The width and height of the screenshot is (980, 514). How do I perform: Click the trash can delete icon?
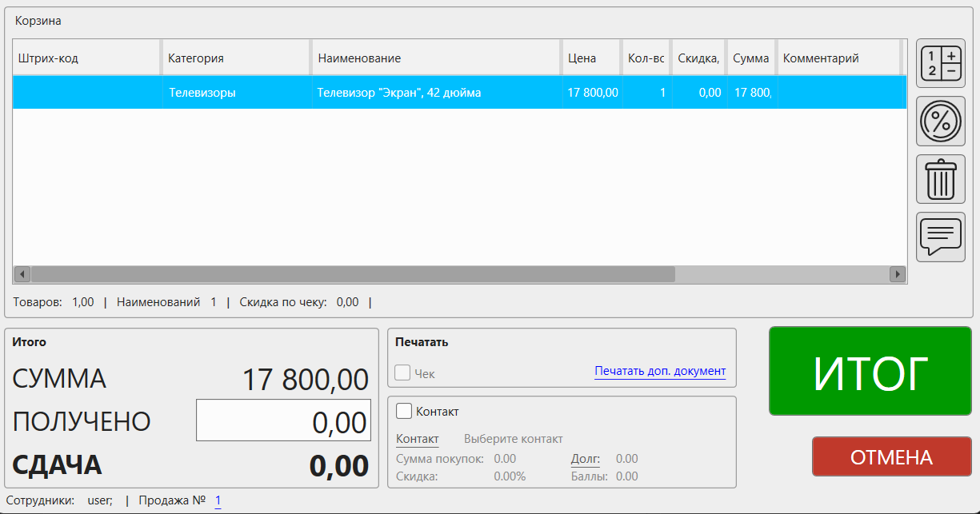(x=940, y=179)
